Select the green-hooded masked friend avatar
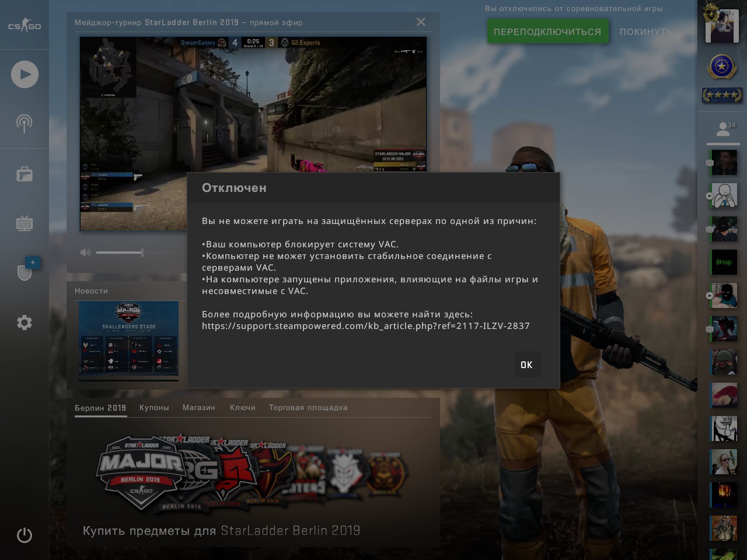This screenshot has width=747, height=560. (724, 362)
